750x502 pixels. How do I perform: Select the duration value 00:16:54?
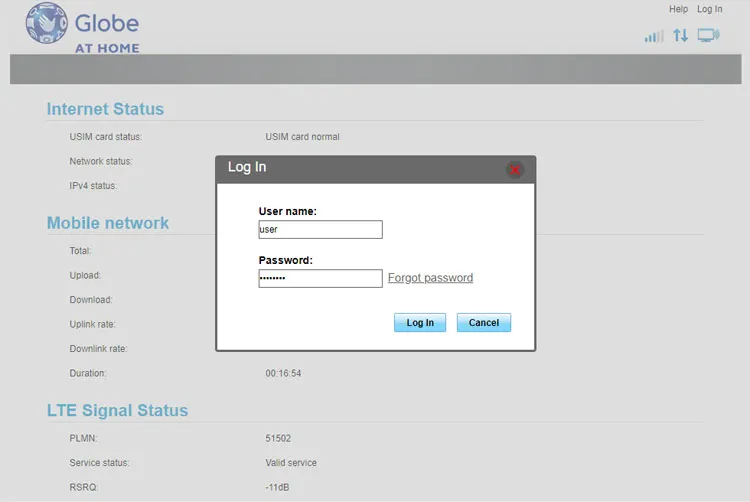[x=283, y=373]
